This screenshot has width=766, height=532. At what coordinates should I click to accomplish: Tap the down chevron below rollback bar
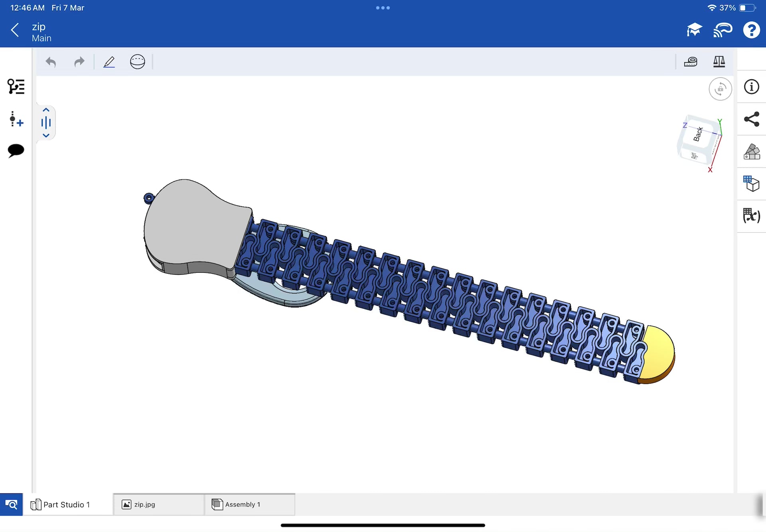46,136
